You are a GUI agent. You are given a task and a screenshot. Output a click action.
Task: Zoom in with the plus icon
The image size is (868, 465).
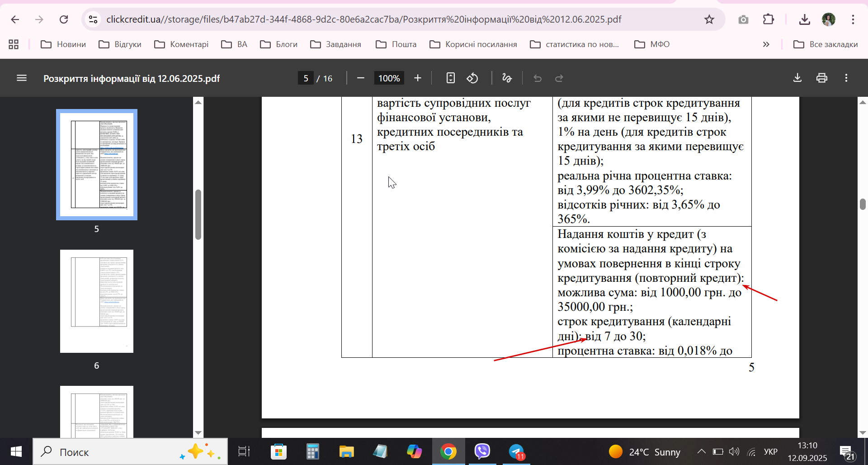pos(417,78)
